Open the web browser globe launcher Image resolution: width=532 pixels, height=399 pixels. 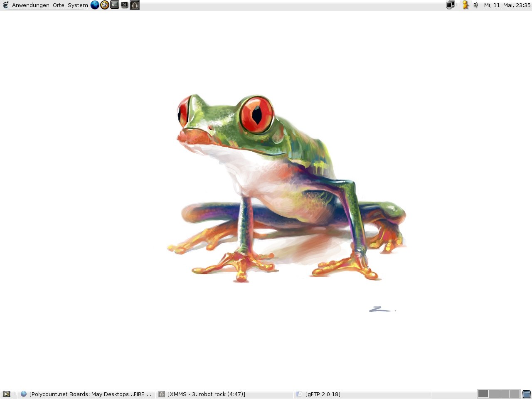pyautogui.click(x=95, y=5)
